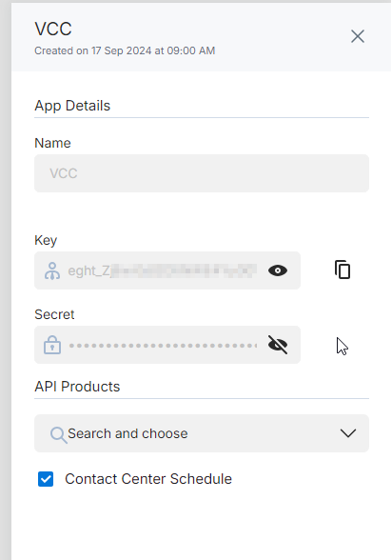Click the person icon in Key field
This screenshot has width=392, height=560.
pyautogui.click(x=52, y=271)
